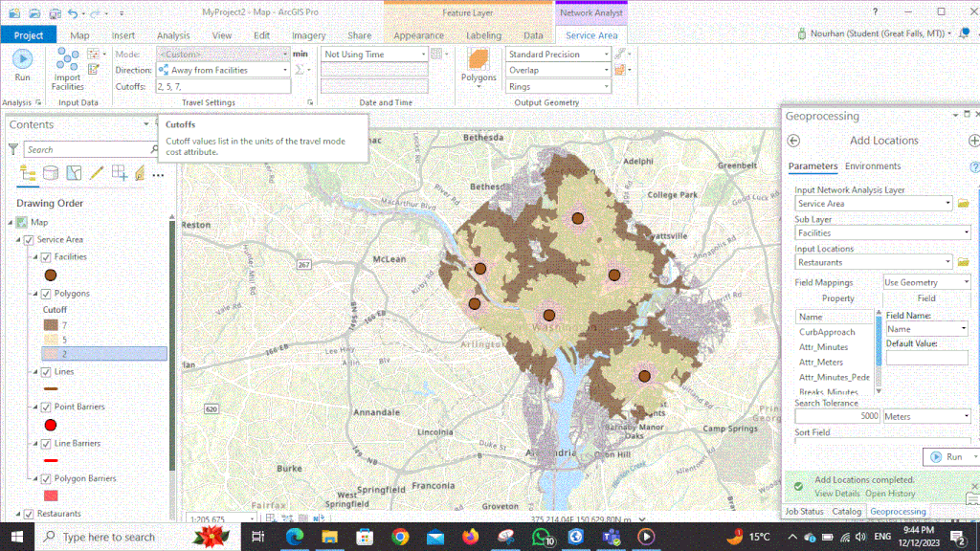980x551 pixels.
Task: Open Microsoft Teams from taskbar
Action: tap(612, 537)
